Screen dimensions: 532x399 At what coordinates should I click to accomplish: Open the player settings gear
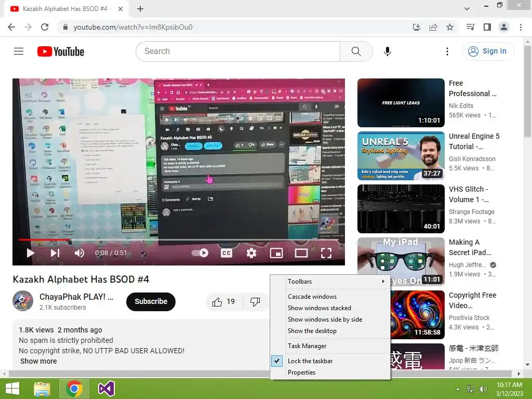251,253
